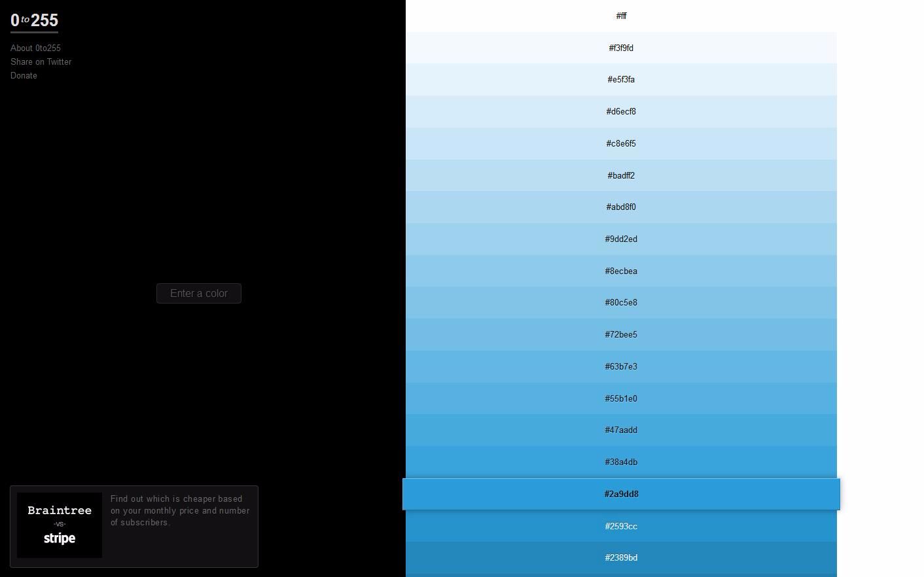Choose the #47aadd color row
Image resolution: width=924 pixels, height=577 pixels.
tap(621, 430)
